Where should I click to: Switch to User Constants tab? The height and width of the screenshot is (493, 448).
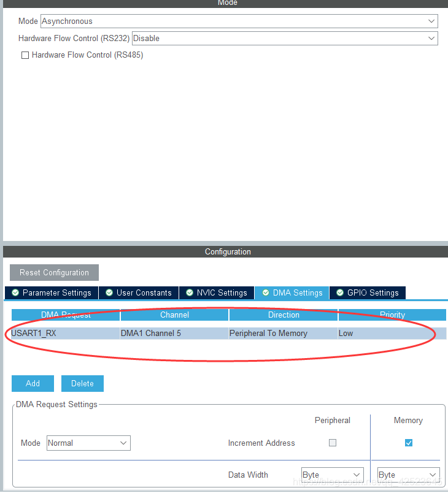point(139,292)
